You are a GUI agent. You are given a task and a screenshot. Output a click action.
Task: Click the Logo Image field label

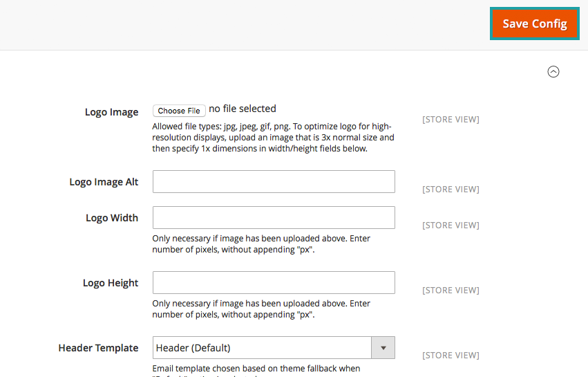click(x=111, y=112)
